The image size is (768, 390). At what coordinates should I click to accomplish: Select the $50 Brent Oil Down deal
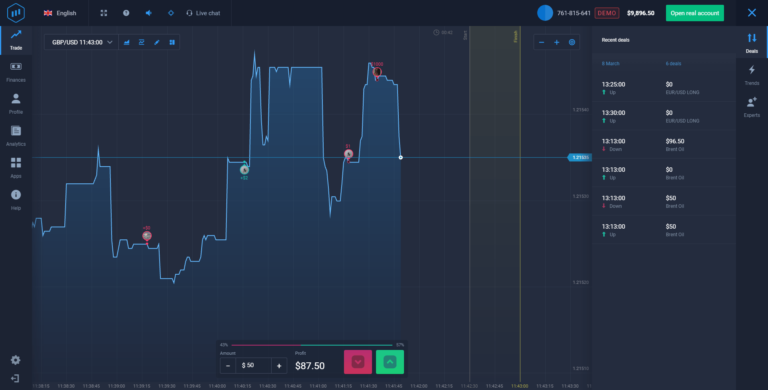click(664, 201)
